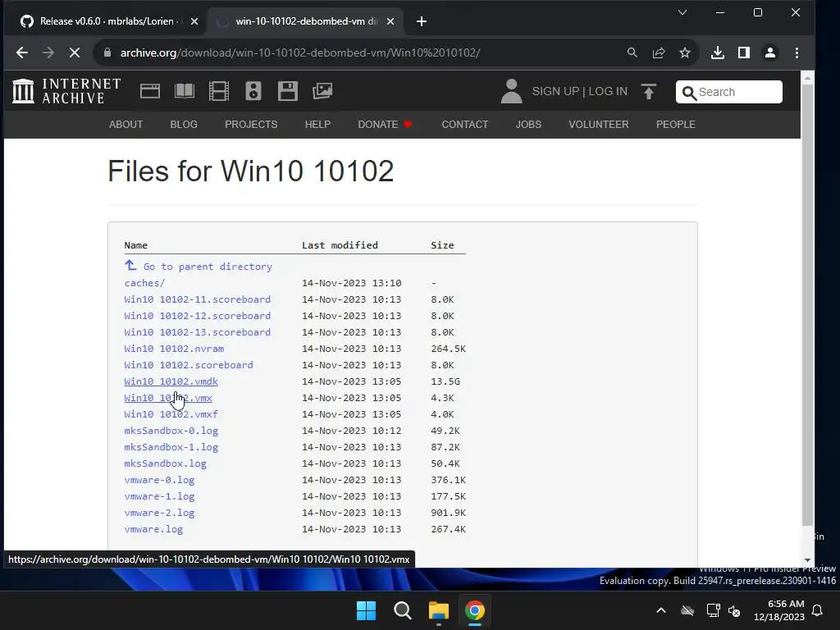
Task: Click the zoom magnifier icon in the address bar
Action: tap(632, 52)
